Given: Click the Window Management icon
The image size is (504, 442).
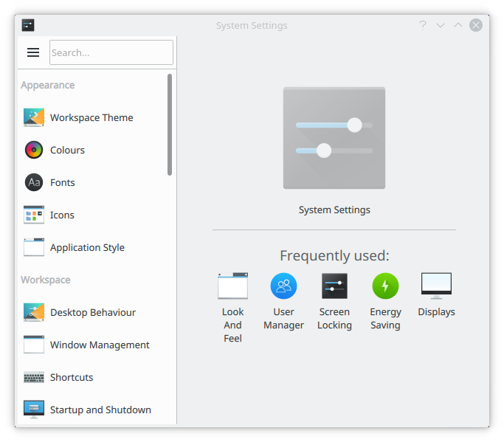Looking at the screenshot, I should [x=34, y=345].
